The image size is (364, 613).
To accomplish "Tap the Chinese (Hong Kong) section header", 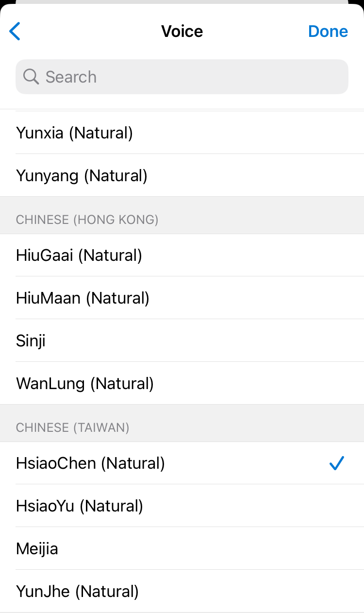I will pos(87,220).
